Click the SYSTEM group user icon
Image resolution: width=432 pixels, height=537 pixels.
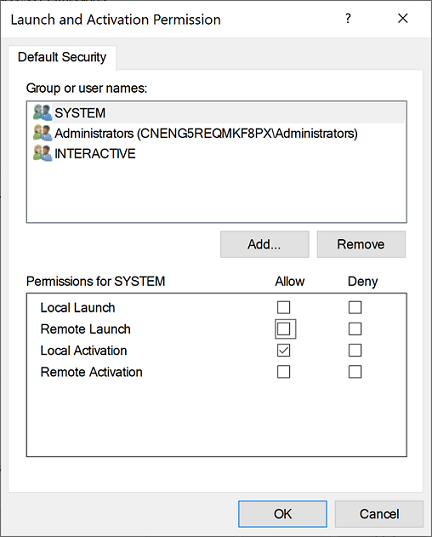[42, 113]
